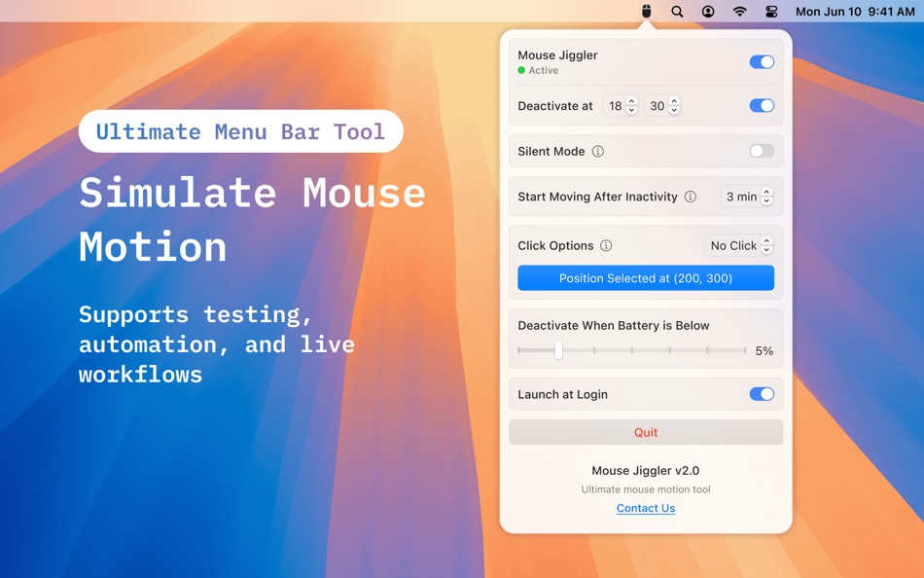Turn off Launch at Login
924x578 pixels.
[x=762, y=394]
